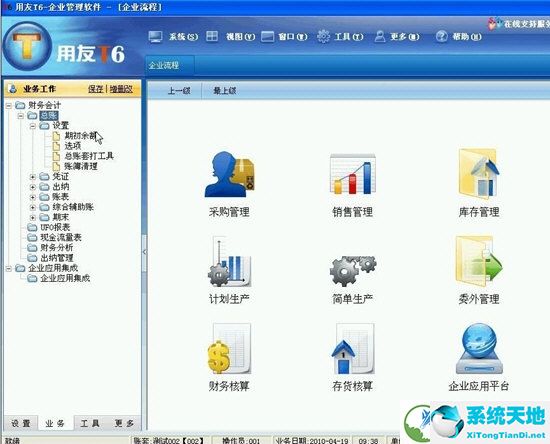This screenshot has width=550, height=444.
Task: Click the 增量权 link in panel header
Action: tap(121, 89)
